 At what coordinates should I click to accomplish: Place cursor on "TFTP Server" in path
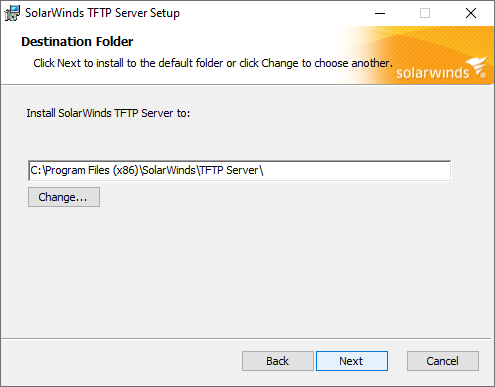point(229,170)
